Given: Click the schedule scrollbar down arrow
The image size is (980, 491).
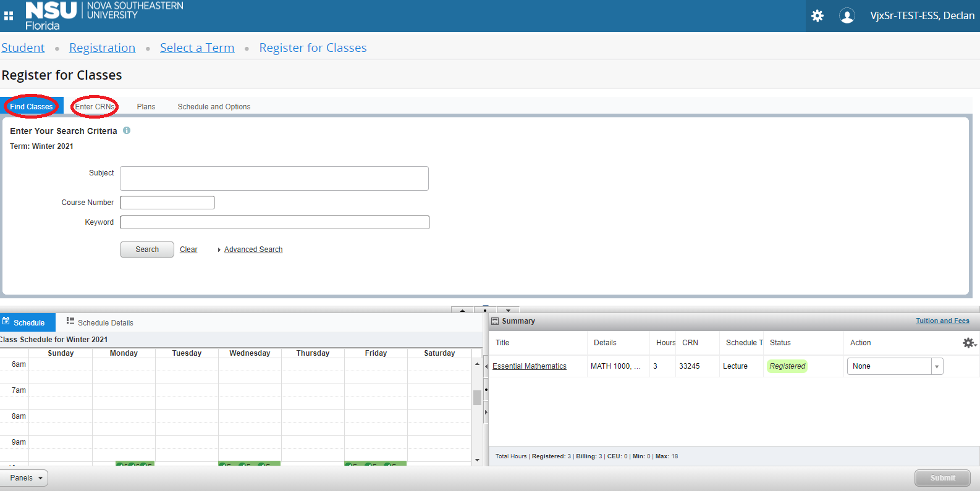Looking at the screenshot, I should pos(477,460).
